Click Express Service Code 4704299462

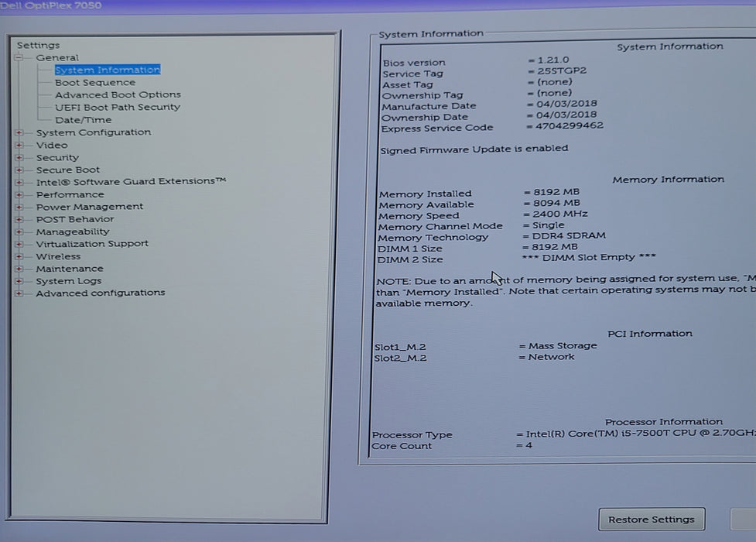tap(570, 126)
